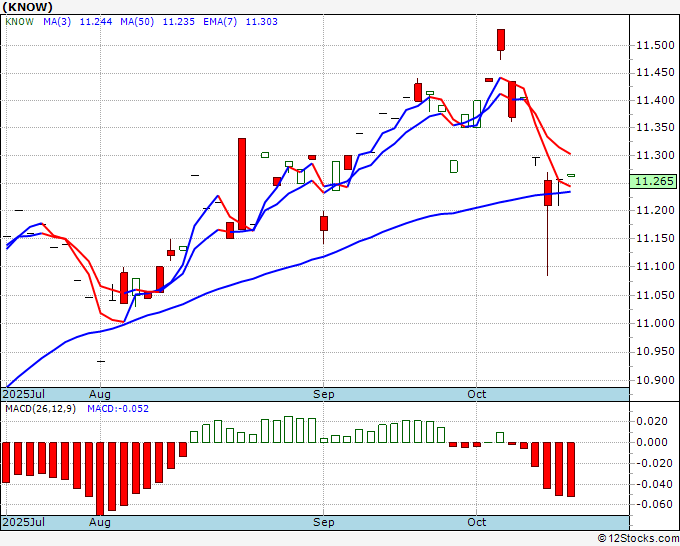The image size is (680, 546).
Task: Click the last red MACD histogram bar
Action: coord(571,470)
